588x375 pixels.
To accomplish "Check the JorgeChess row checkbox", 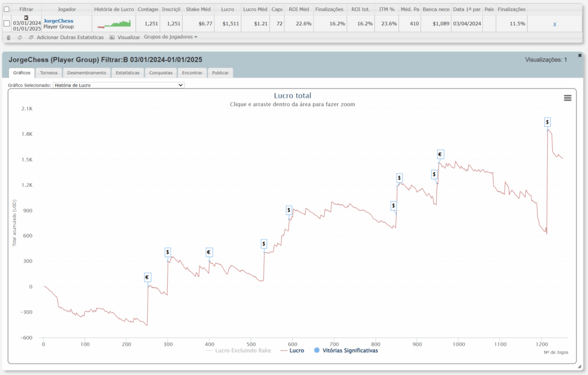I will (6, 24).
